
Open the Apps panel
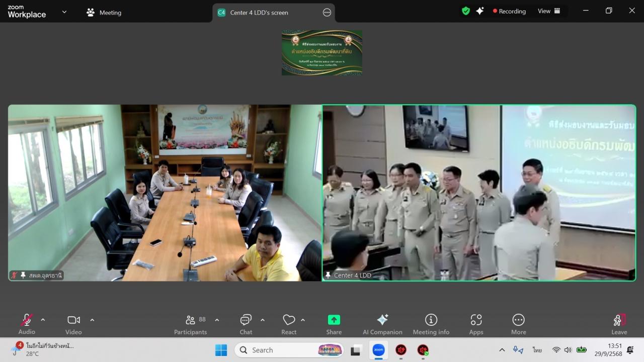(x=476, y=324)
